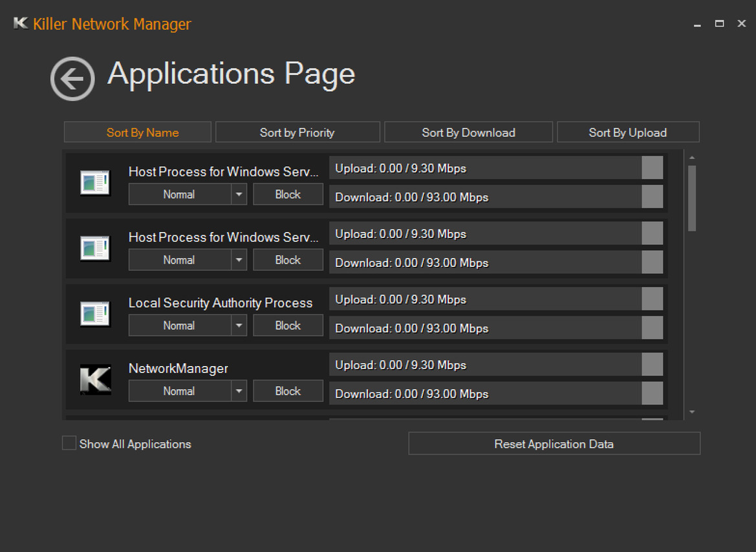The width and height of the screenshot is (756, 552).
Task: Click scroll up arrow of application list
Action: 692,158
